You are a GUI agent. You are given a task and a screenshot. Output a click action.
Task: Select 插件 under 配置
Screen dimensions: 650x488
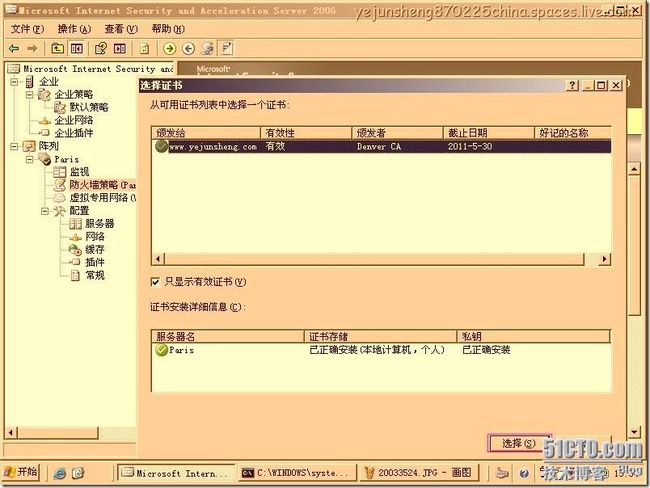coord(95,262)
